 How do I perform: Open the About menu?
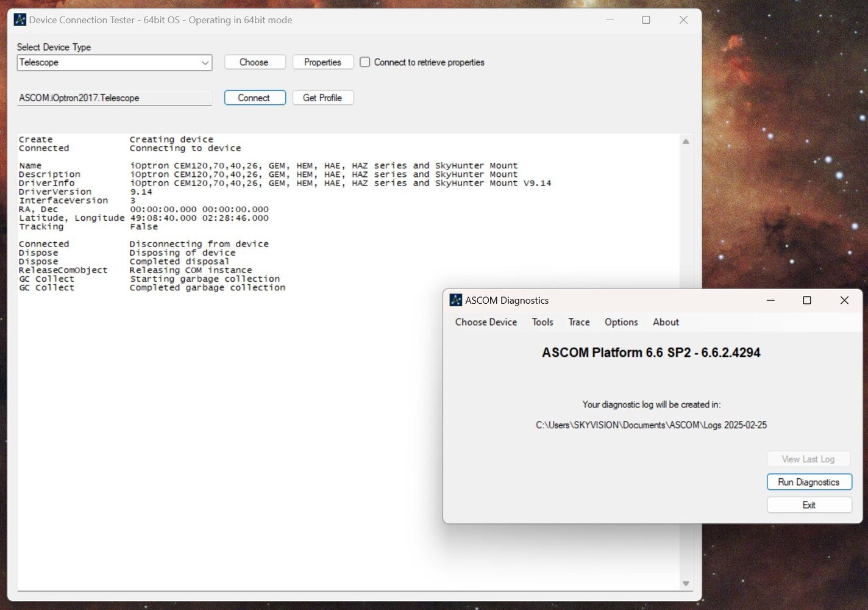tap(666, 322)
